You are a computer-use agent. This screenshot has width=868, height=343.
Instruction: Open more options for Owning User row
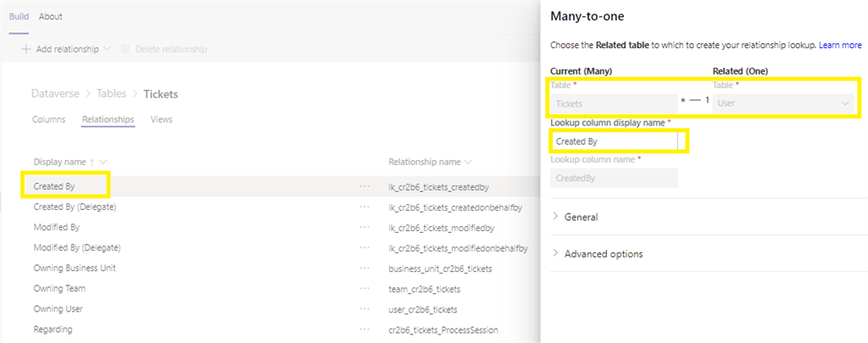click(364, 309)
